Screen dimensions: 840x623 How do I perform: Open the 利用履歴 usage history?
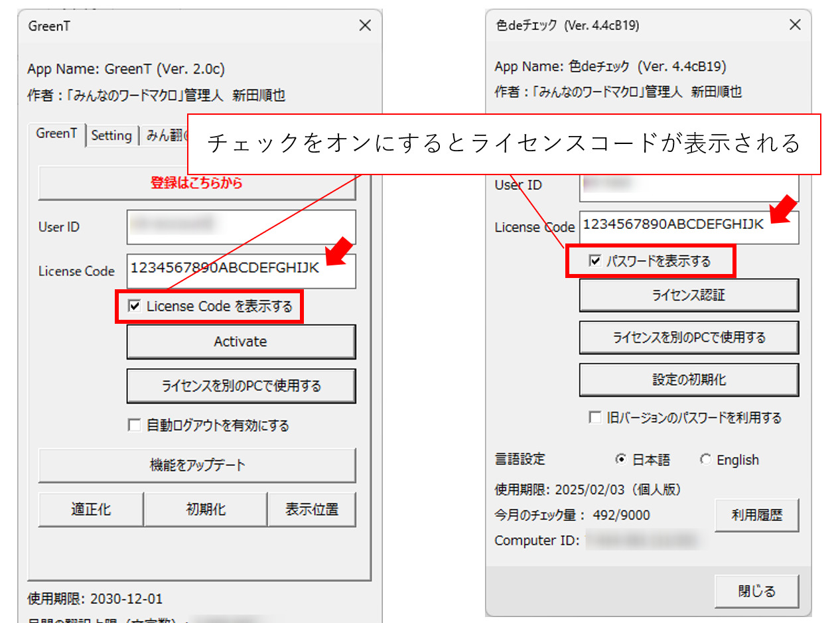click(x=756, y=515)
